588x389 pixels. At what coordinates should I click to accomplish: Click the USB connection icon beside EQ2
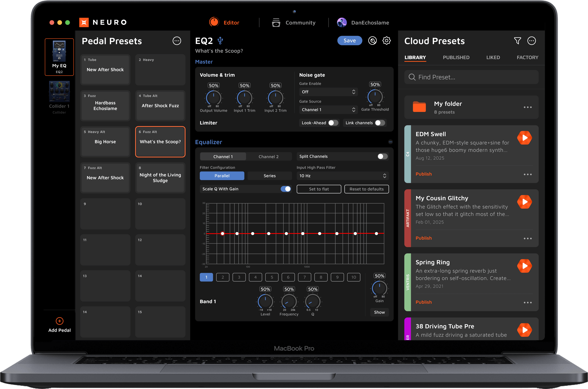pyautogui.click(x=220, y=40)
